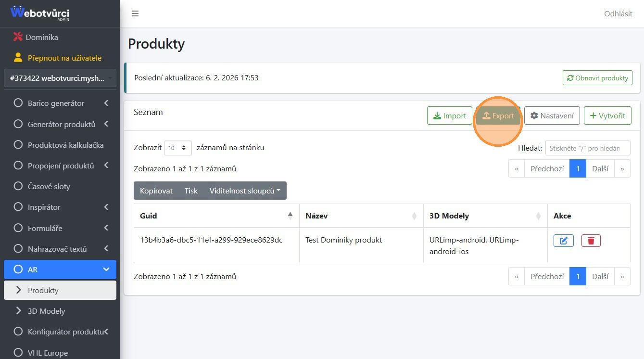Click the first-page « arrow in top pagination
The image size is (644, 359).
pyautogui.click(x=517, y=168)
